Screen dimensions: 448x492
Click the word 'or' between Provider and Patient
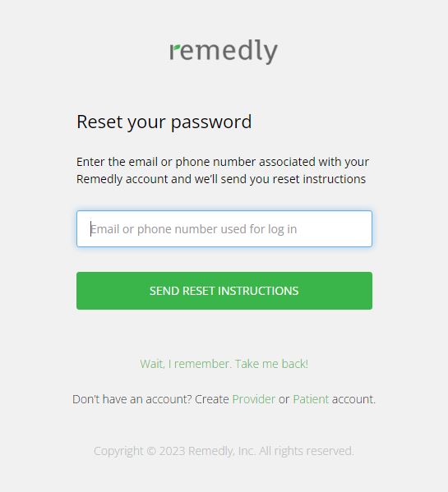click(x=284, y=399)
